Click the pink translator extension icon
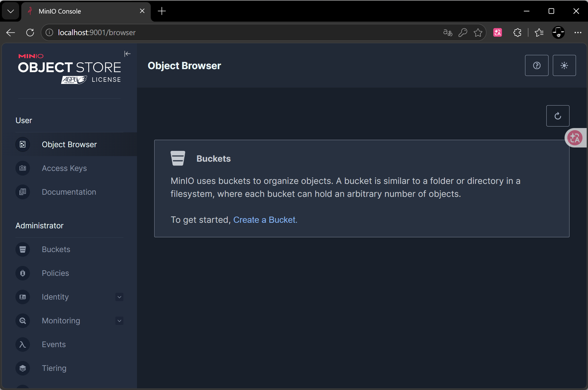The image size is (588, 390). (x=498, y=32)
